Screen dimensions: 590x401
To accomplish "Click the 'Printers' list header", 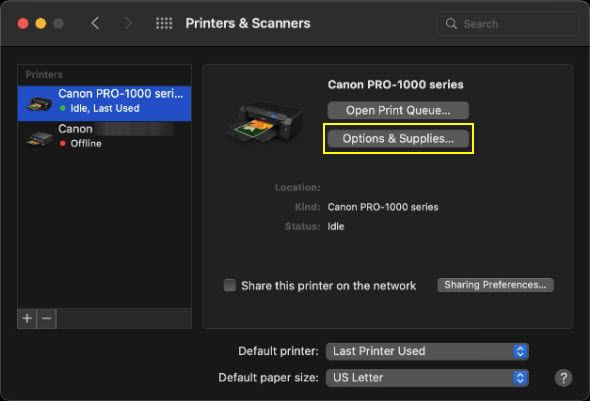I will (x=44, y=74).
